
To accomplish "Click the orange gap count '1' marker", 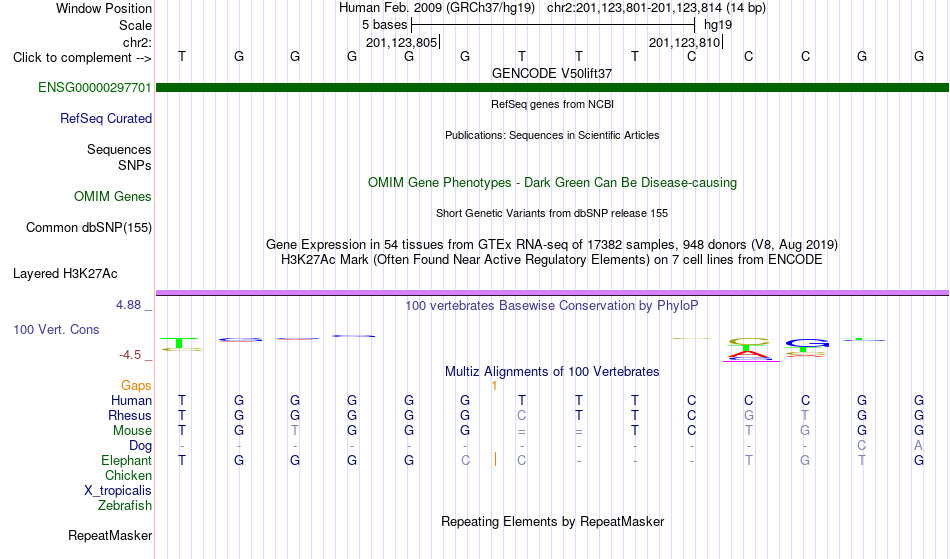I will 494,386.
